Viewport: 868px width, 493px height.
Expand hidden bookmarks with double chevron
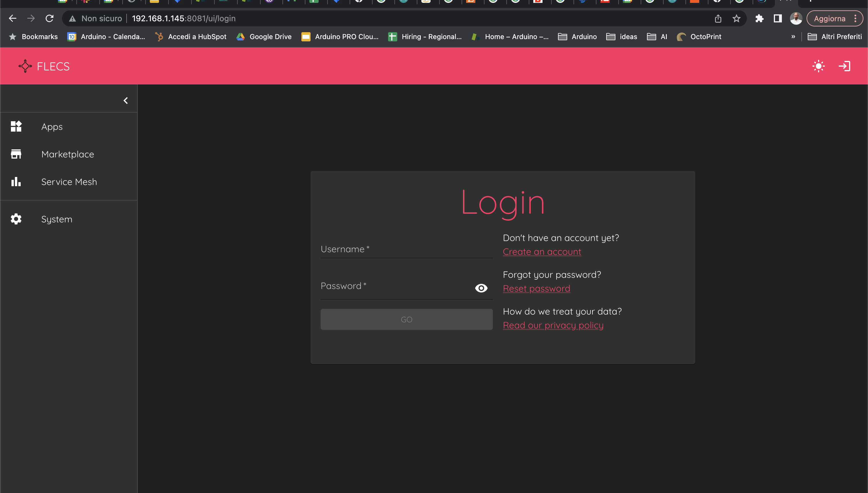point(793,36)
